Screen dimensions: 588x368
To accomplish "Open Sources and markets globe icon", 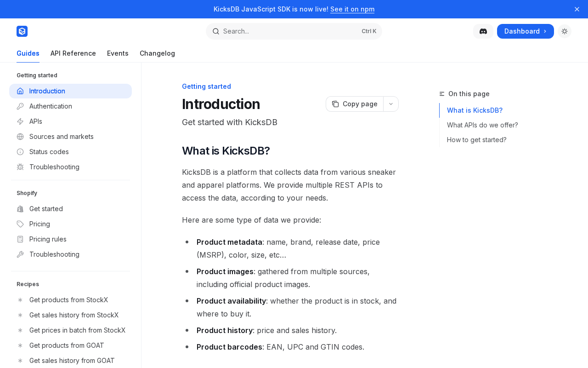I will point(20,137).
